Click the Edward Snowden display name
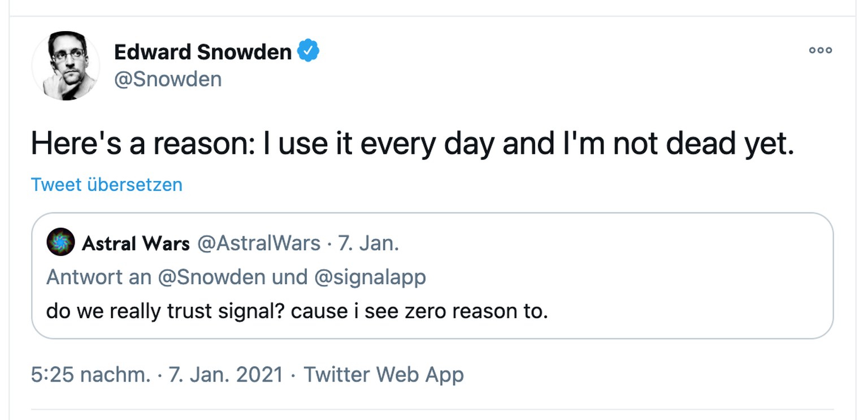Image resolution: width=868 pixels, height=420 pixels. click(x=202, y=52)
